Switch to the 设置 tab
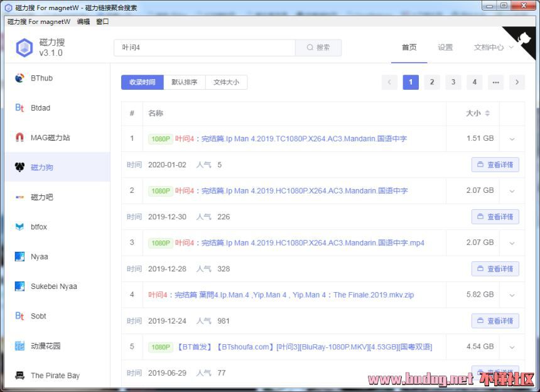540x392 pixels. click(445, 48)
